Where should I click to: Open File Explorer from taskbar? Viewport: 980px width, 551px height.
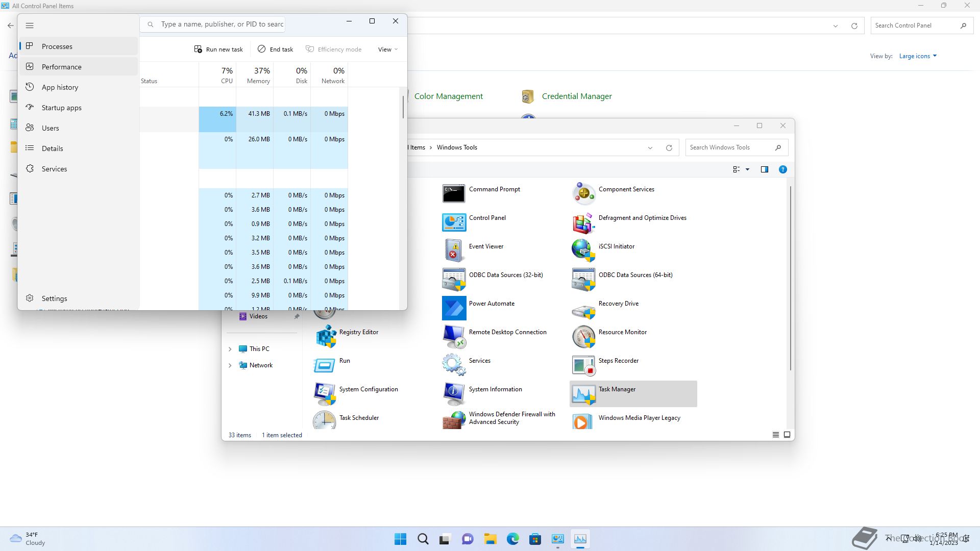coord(490,539)
